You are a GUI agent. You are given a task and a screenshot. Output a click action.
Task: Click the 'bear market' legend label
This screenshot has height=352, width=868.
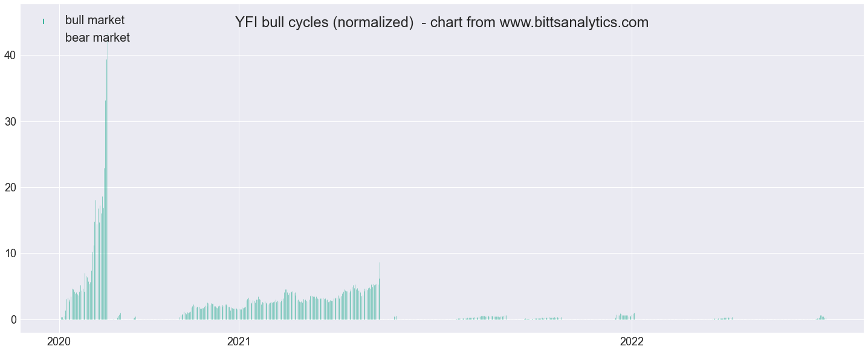click(x=97, y=38)
